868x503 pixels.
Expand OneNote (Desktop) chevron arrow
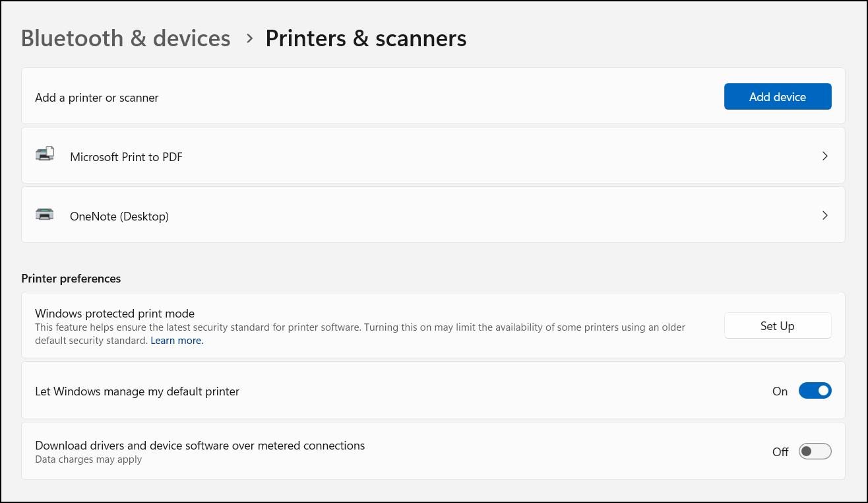coord(824,215)
